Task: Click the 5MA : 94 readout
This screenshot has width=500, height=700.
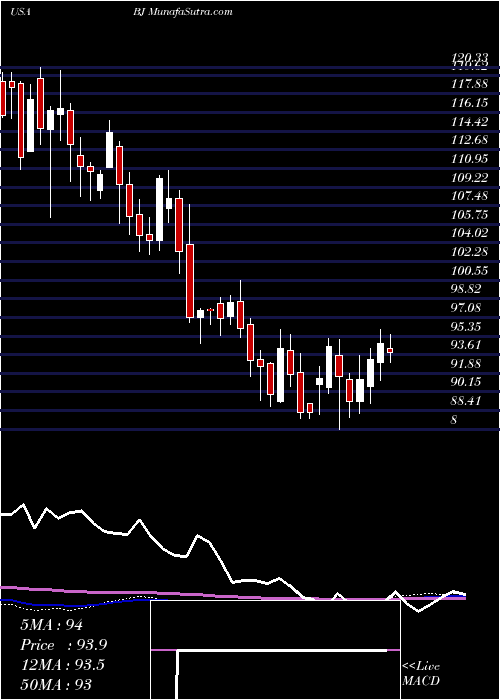Action: [x=51, y=625]
